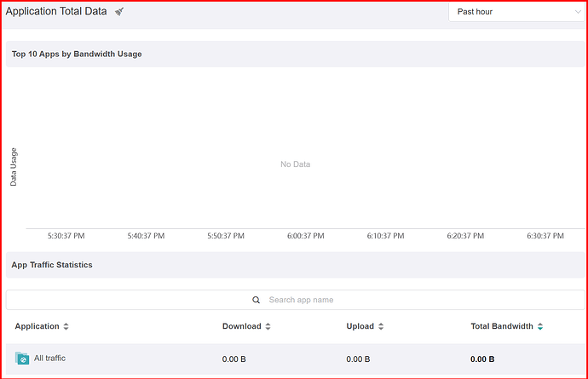Click the 6:00:37 PM timeline label
588x379 pixels.
(306, 236)
